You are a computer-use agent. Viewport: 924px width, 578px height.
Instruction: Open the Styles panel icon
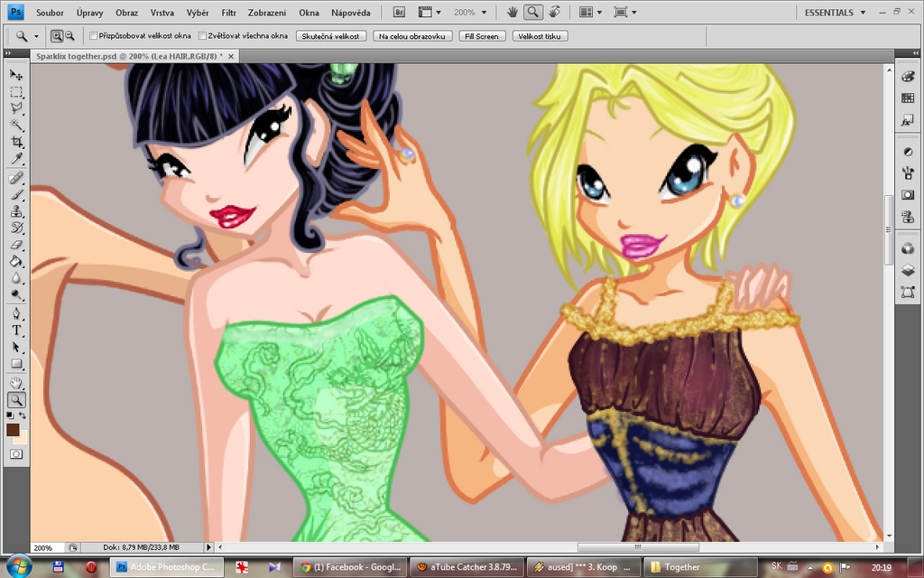point(908,120)
